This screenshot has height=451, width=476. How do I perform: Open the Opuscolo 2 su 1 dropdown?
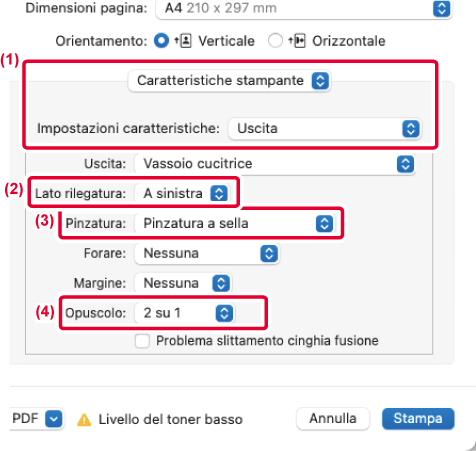(184, 313)
